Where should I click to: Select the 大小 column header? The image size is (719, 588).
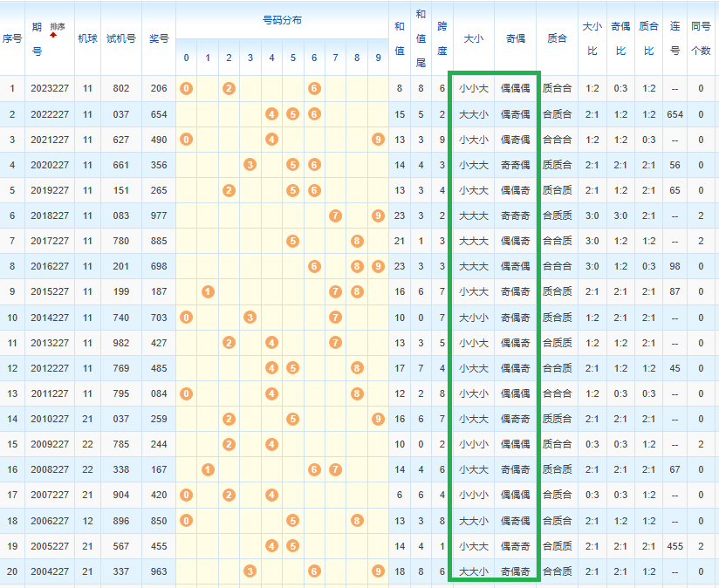click(x=473, y=38)
